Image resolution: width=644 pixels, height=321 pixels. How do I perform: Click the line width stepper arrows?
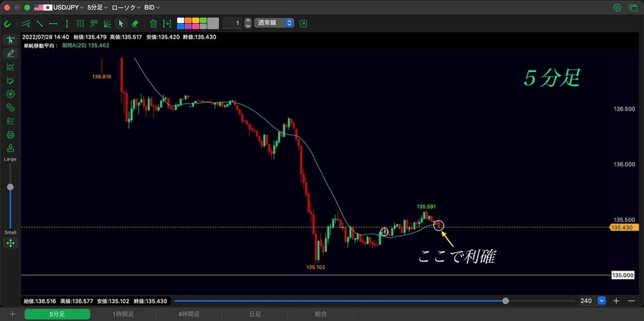pyautogui.click(x=247, y=23)
